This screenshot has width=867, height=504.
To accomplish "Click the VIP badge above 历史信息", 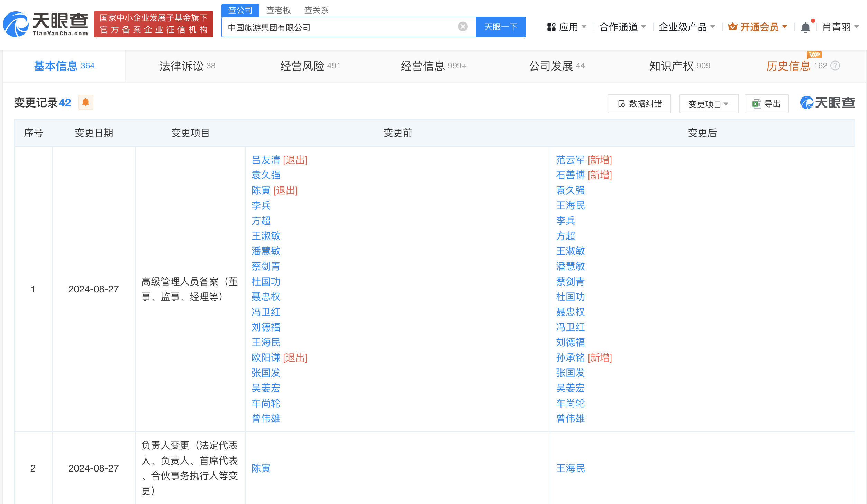I will point(815,54).
